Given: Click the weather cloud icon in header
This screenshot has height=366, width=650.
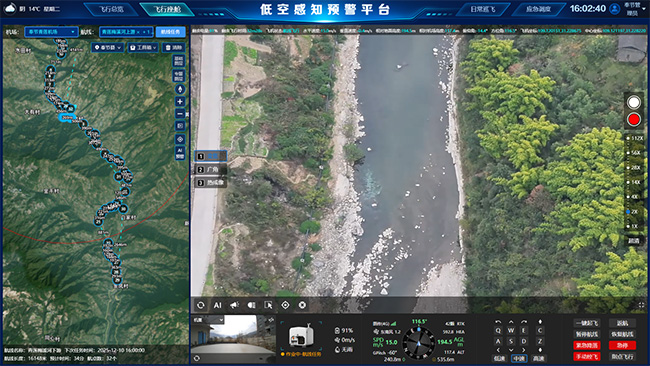Looking at the screenshot, I should (10, 8).
